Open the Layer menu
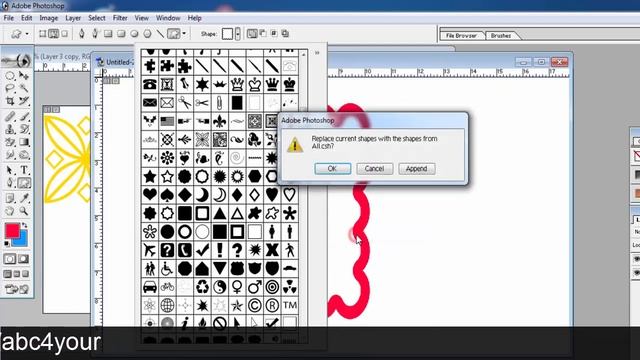 click(73, 18)
